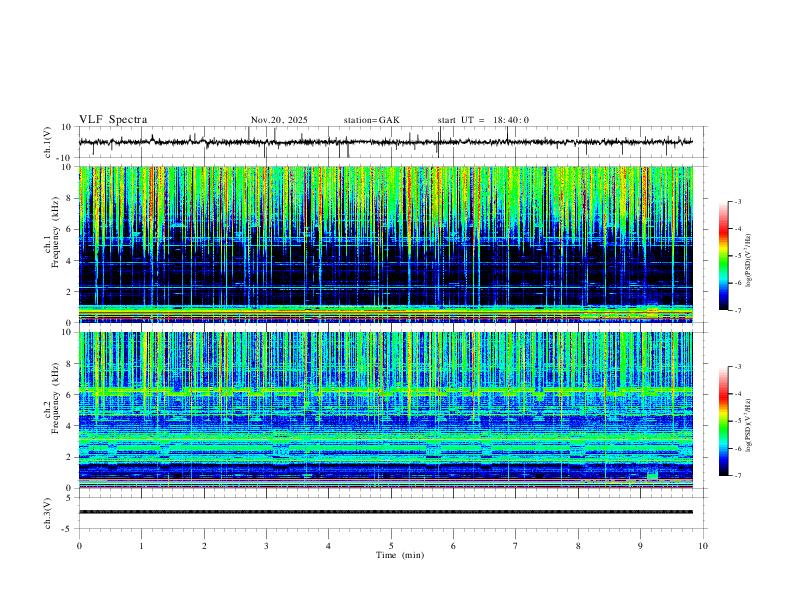Click inside the ch.2 spectrogram panel
This screenshot has width=792, height=612.
pyautogui.click(x=385, y=410)
